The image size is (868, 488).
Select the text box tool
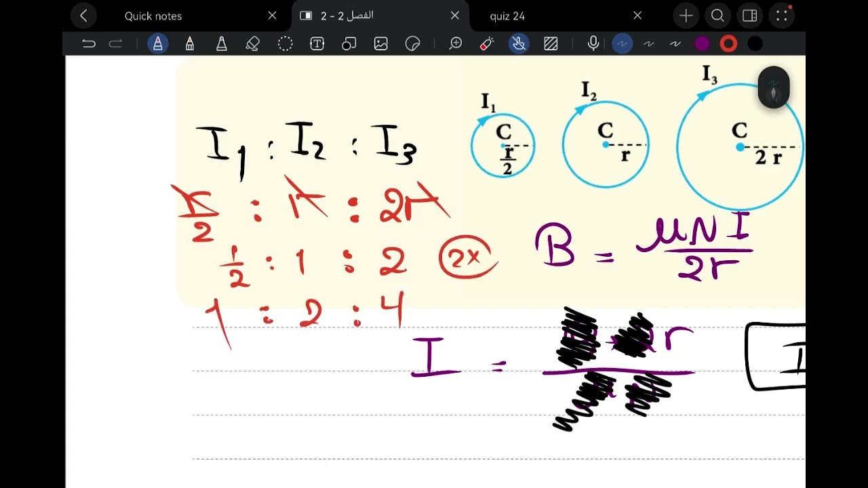click(317, 44)
